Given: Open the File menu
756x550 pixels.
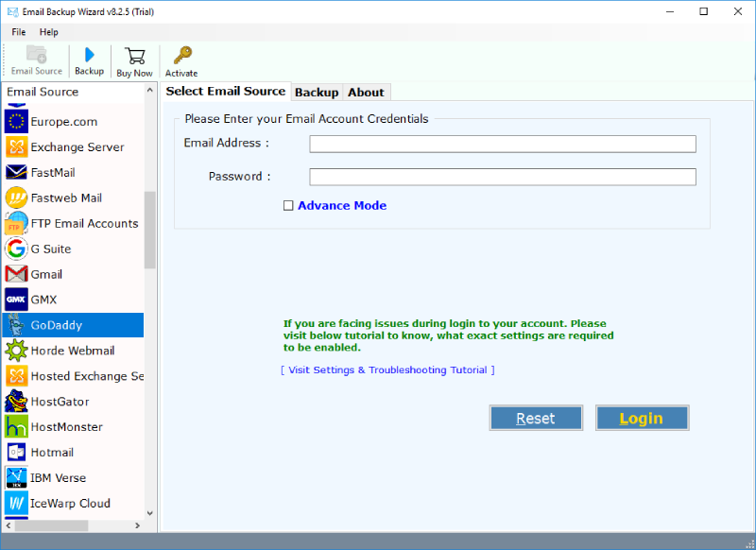Looking at the screenshot, I should [x=19, y=32].
